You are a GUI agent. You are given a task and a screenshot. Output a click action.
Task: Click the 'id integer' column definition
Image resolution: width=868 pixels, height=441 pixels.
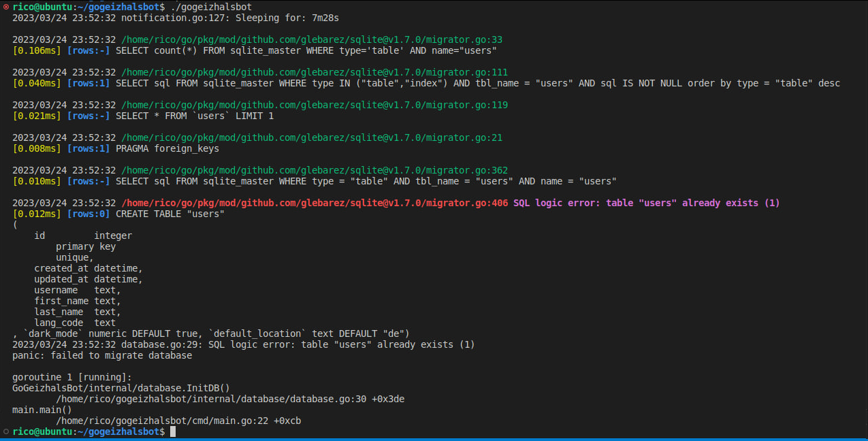(83, 235)
